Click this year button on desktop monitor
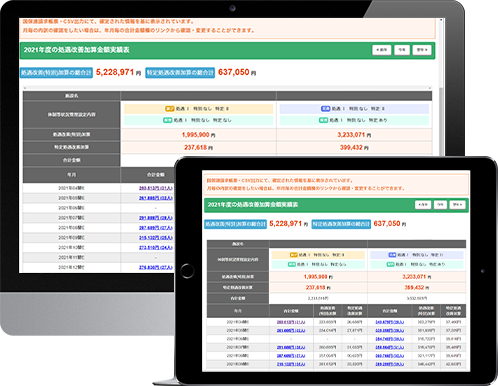The width and height of the screenshot is (498, 386). coord(402,50)
